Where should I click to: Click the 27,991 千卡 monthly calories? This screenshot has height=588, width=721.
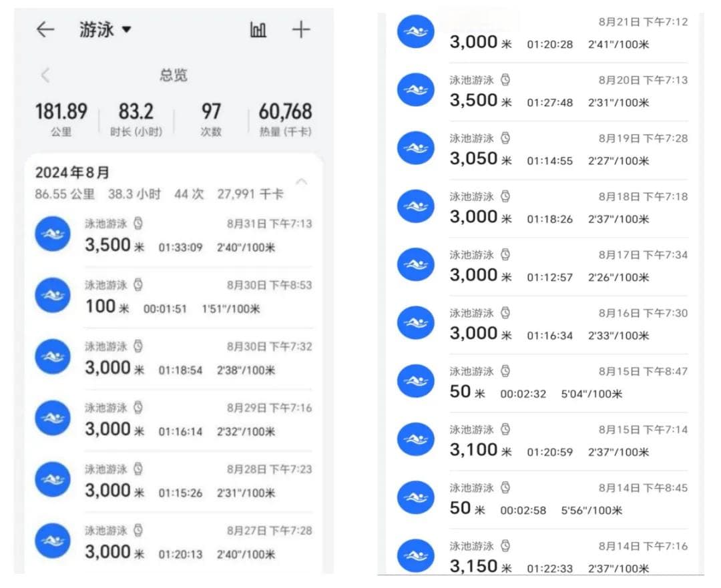(250, 194)
